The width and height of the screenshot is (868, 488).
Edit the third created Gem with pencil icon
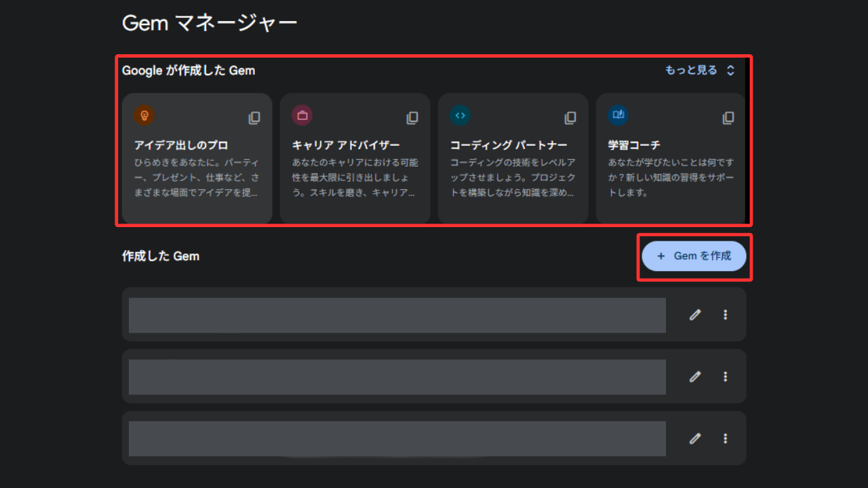(694, 439)
